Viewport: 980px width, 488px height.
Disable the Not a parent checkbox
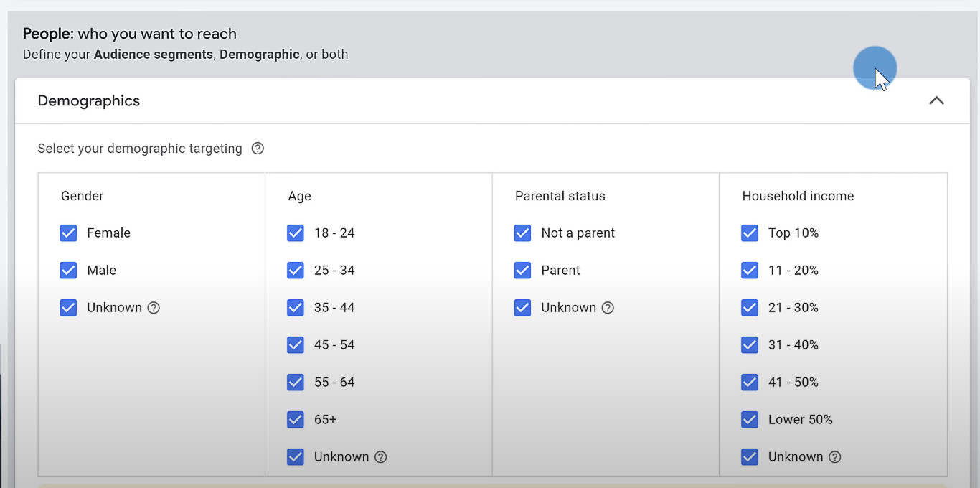(522, 233)
